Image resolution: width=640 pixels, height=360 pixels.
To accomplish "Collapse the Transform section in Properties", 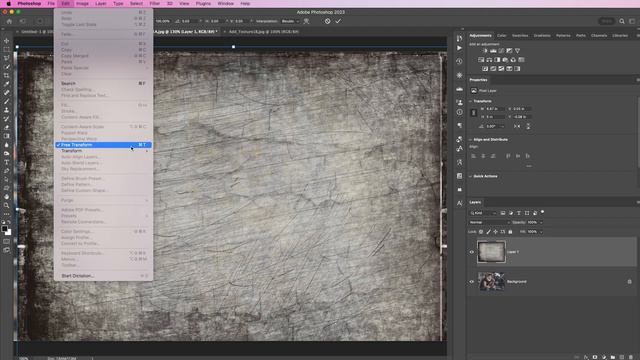I will (x=471, y=101).
